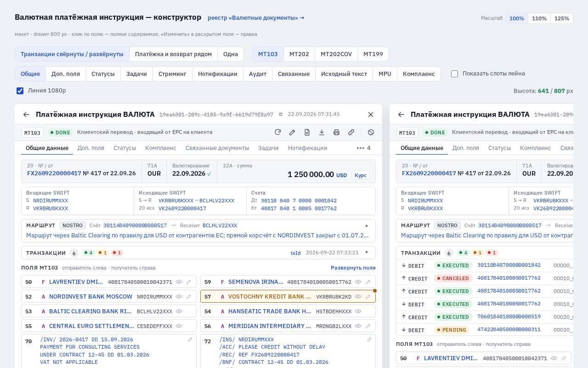View field 55 CENTRAL EURO SETTLEMENT eye icon

point(179,326)
